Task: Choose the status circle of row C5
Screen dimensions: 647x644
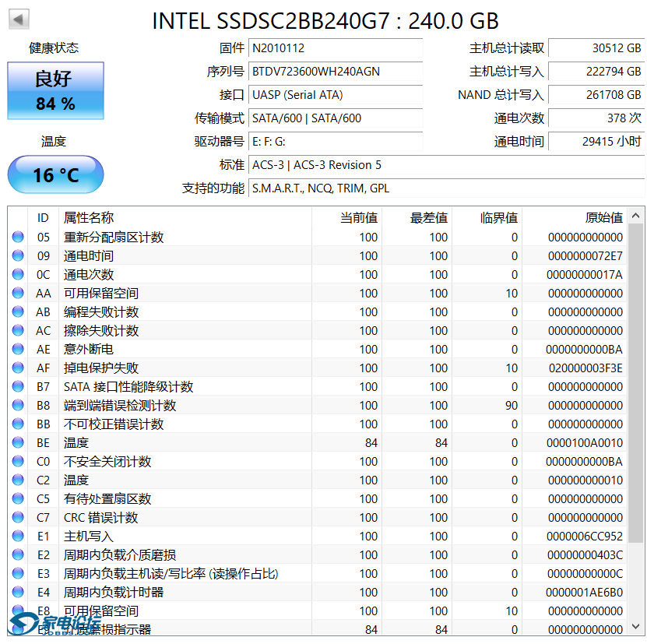Action: tap(18, 498)
